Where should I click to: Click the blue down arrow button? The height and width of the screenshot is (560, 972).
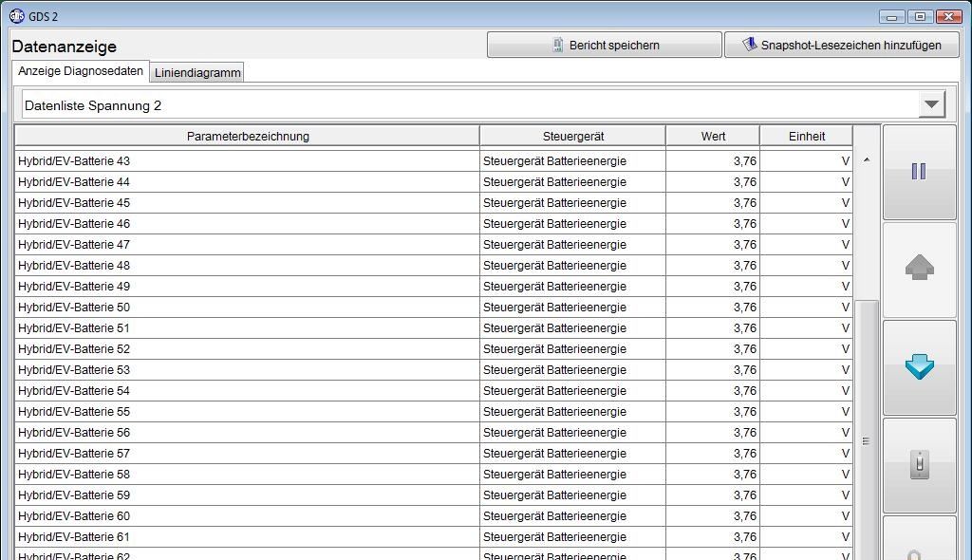pyautogui.click(x=919, y=367)
